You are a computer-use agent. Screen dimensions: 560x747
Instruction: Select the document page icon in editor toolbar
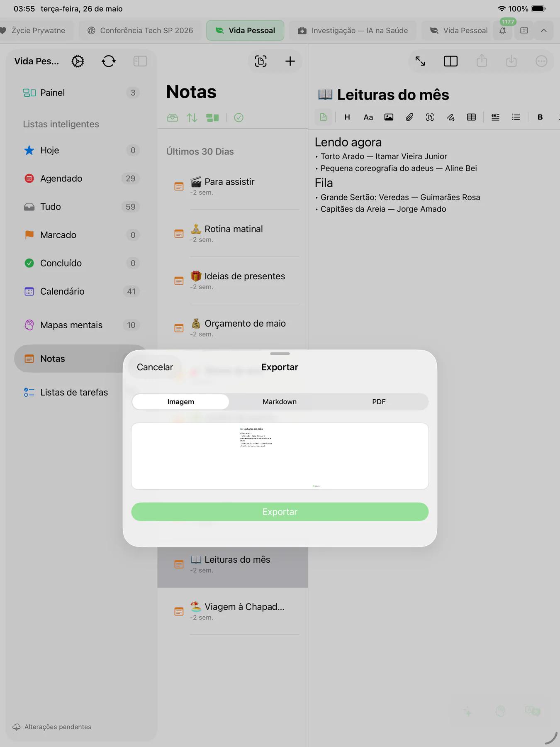coord(323,117)
